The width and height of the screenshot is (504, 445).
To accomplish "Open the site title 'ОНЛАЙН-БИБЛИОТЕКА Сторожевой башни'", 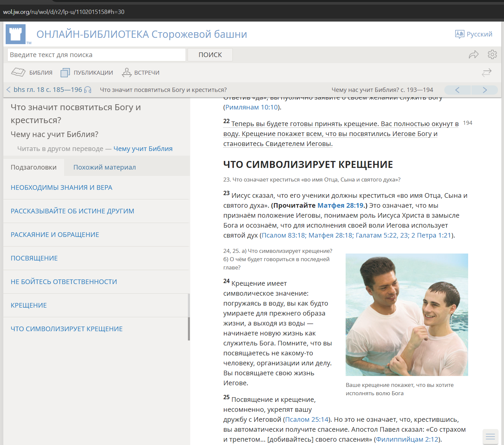I will pos(142,34).
